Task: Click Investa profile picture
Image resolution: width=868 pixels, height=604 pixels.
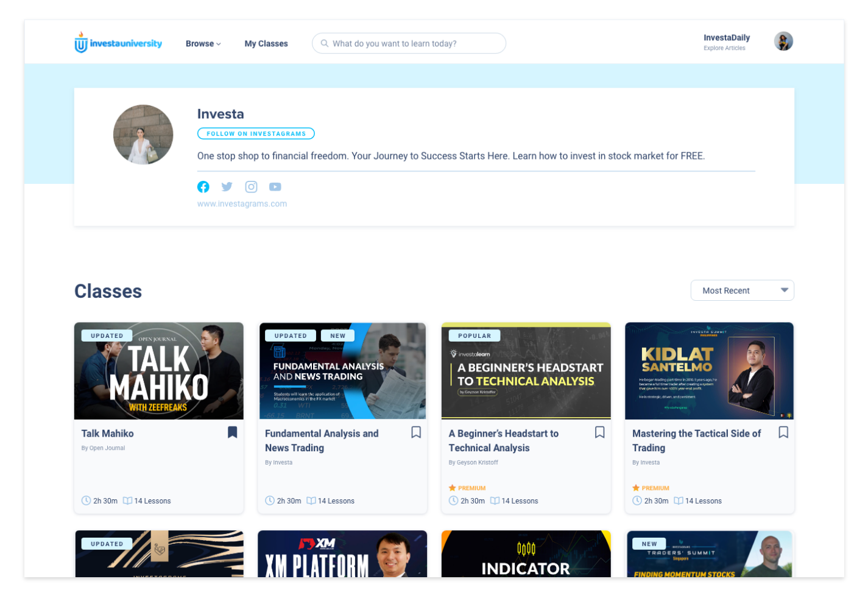Action: pyautogui.click(x=143, y=135)
